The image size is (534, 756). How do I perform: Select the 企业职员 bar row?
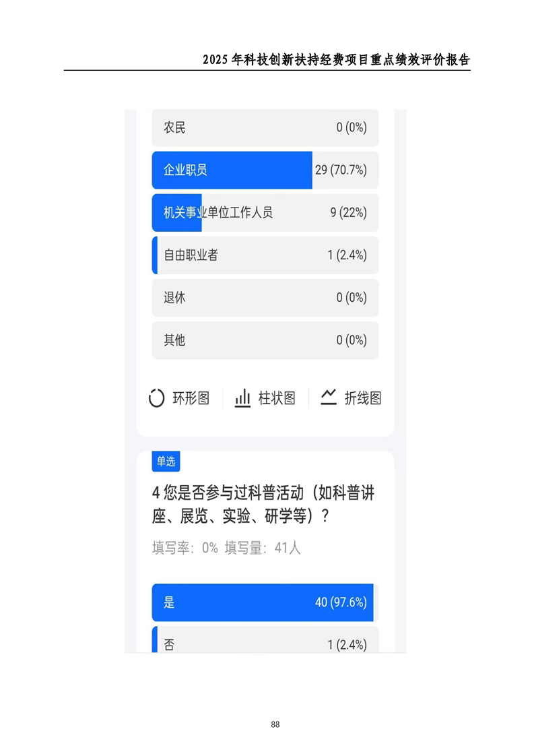[x=265, y=170]
